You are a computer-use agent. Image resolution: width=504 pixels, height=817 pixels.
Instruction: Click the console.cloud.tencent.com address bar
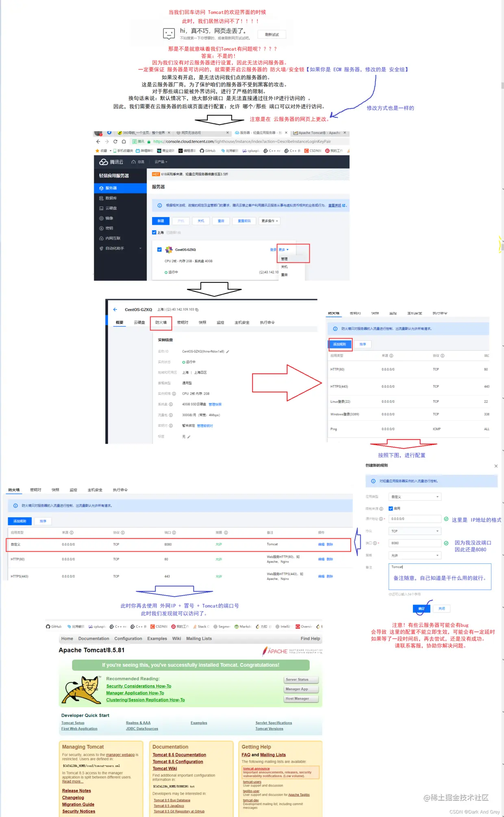tap(240, 141)
